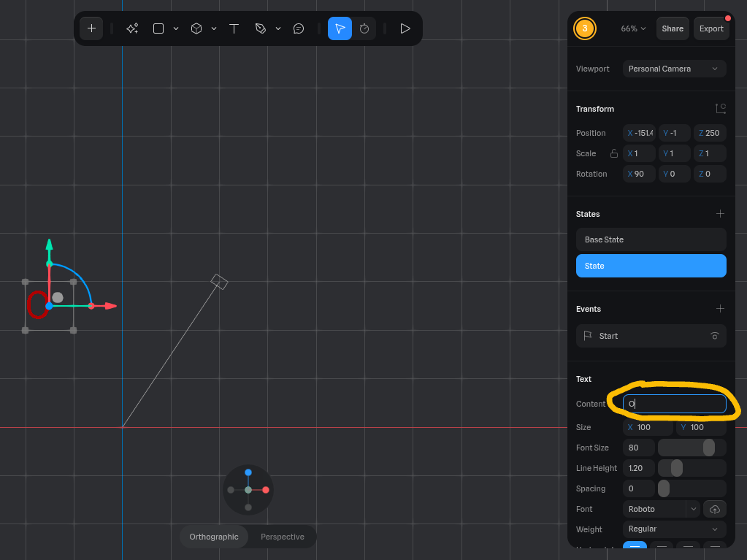
Task: Switch to the timer animation mode tool
Action: (x=364, y=28)
